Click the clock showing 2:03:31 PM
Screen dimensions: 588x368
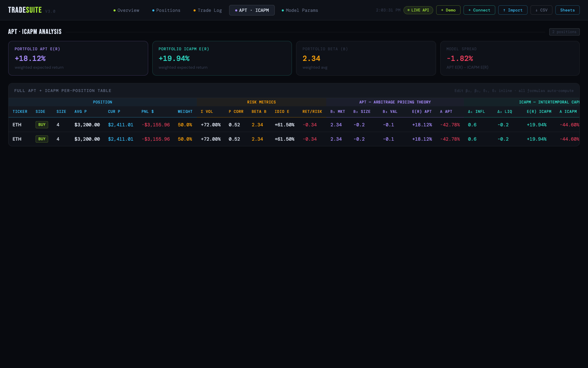tap(388, 10)
